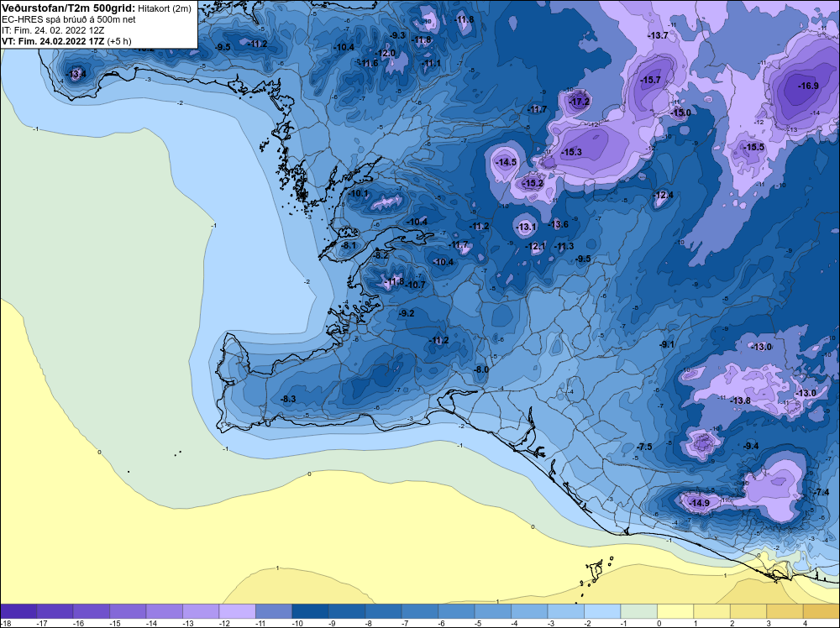Click the -8.0 temperature label
The width and height of the screenshot is (840, 628).
(481, 369)
